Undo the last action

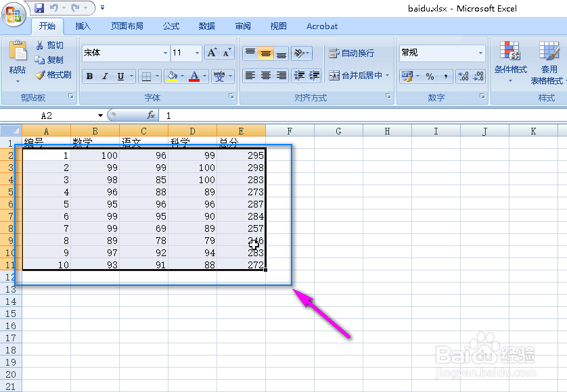pyautogui.click(x=54, y=7)
